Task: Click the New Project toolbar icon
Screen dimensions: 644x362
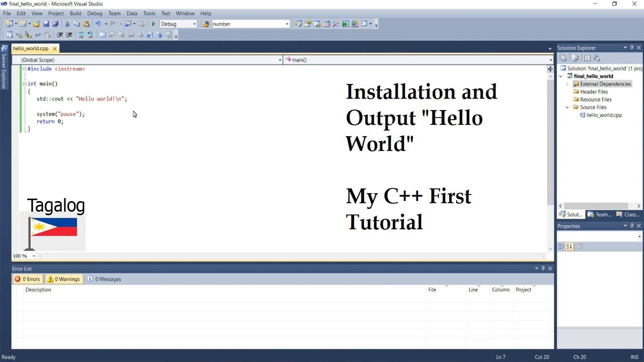Action: click(9, 24)
